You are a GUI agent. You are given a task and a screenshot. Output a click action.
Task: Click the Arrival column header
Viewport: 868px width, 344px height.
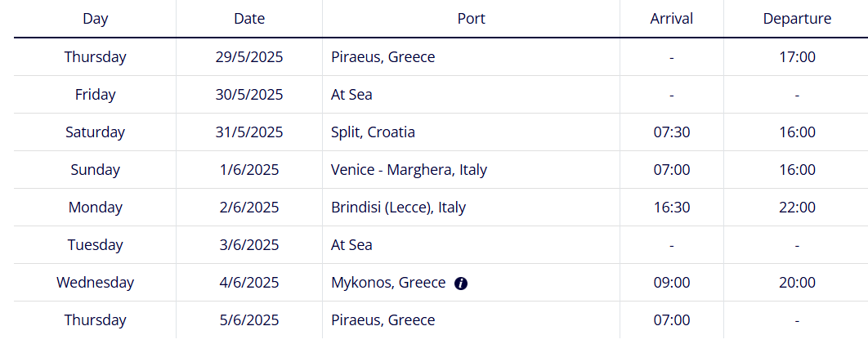[672, 19]
